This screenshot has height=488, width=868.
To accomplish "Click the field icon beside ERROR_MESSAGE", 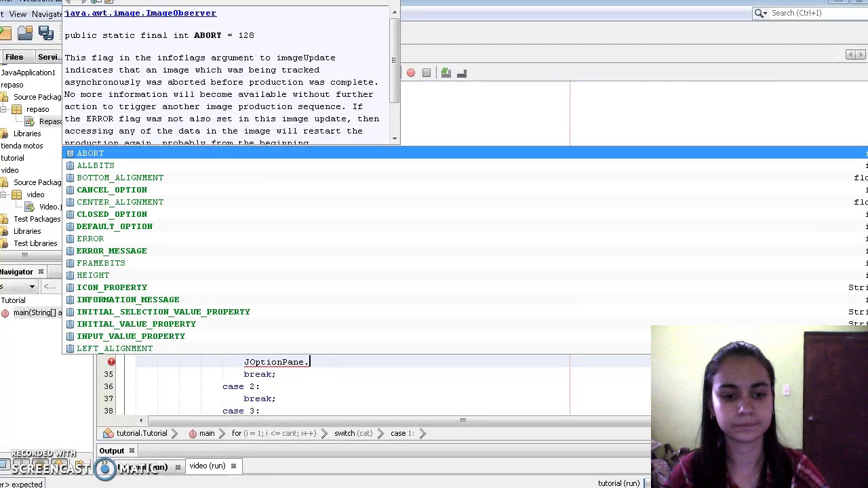I will (x=70, y=251).
